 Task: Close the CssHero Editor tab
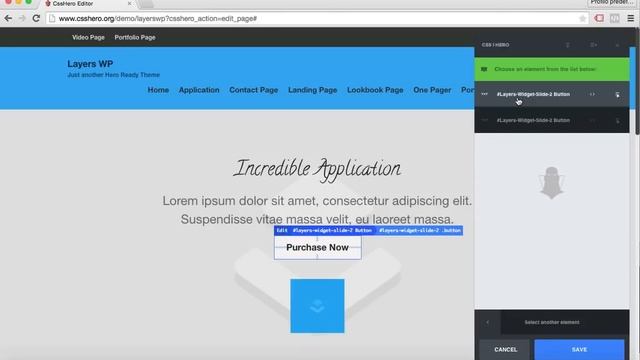tap(129, 3)
